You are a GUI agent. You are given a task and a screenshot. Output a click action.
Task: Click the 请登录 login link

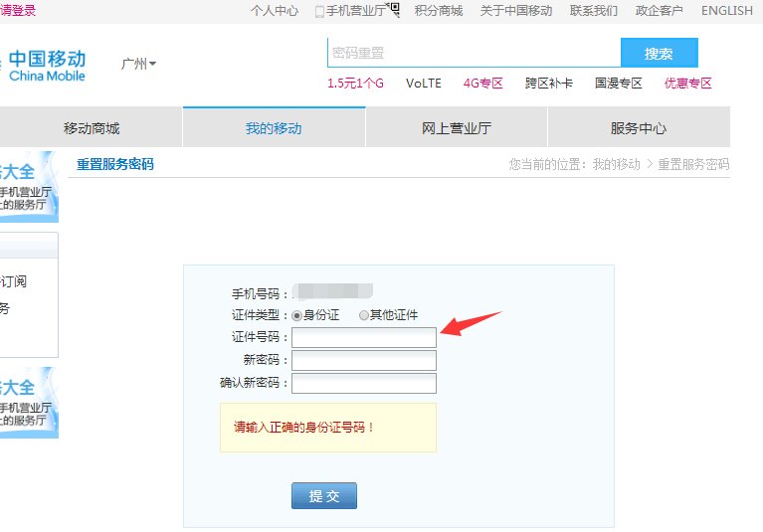(x=18, y=10)
